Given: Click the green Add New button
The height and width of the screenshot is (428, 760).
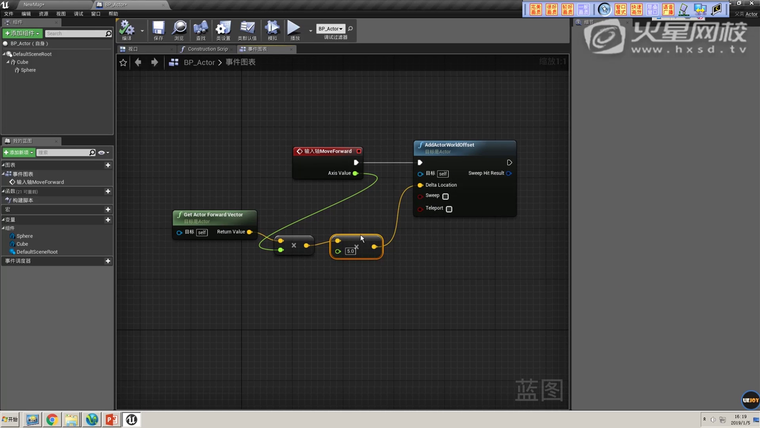Looking at the screenshot, I should tap(18, 153).
